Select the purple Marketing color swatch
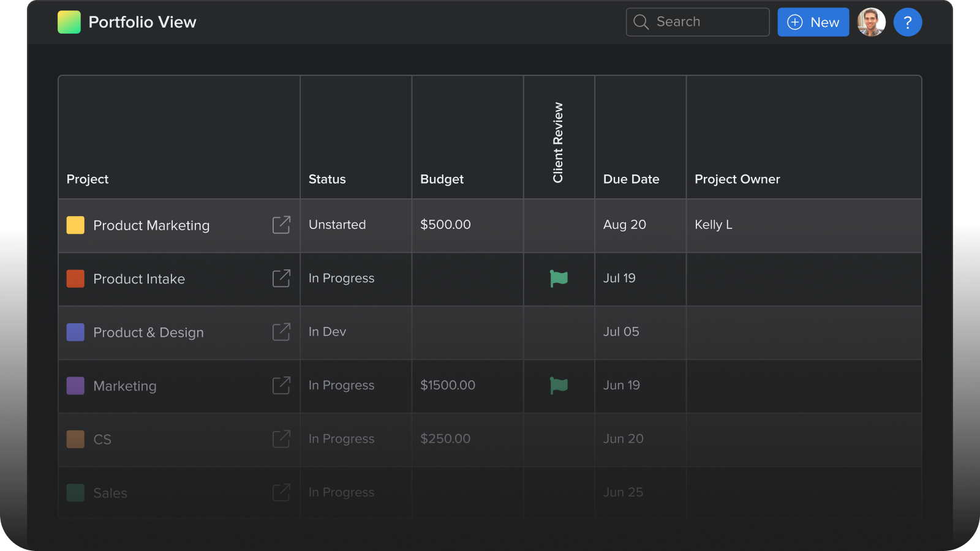Viewport: 980px width, 551px height. (75, 386)
